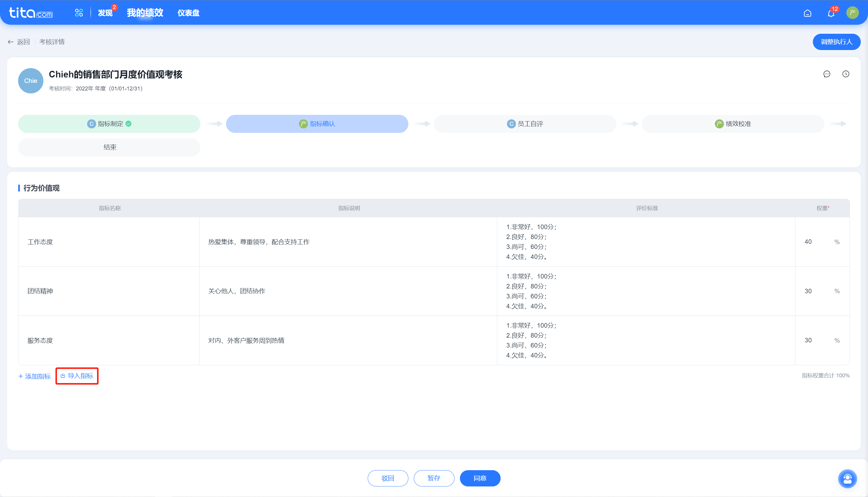Go to home icon in header

click(x=807, y=13)
